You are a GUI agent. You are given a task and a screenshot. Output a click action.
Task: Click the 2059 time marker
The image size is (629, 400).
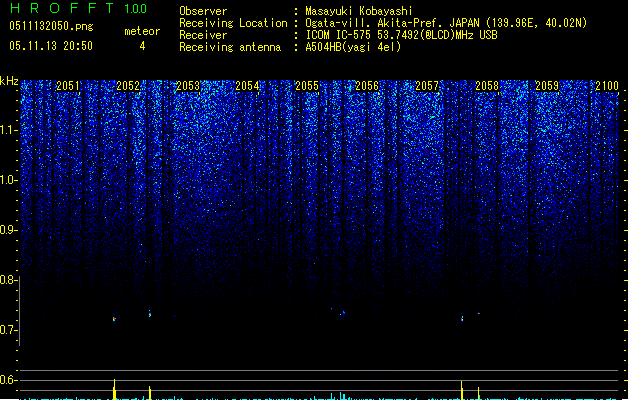coord(547,86)
